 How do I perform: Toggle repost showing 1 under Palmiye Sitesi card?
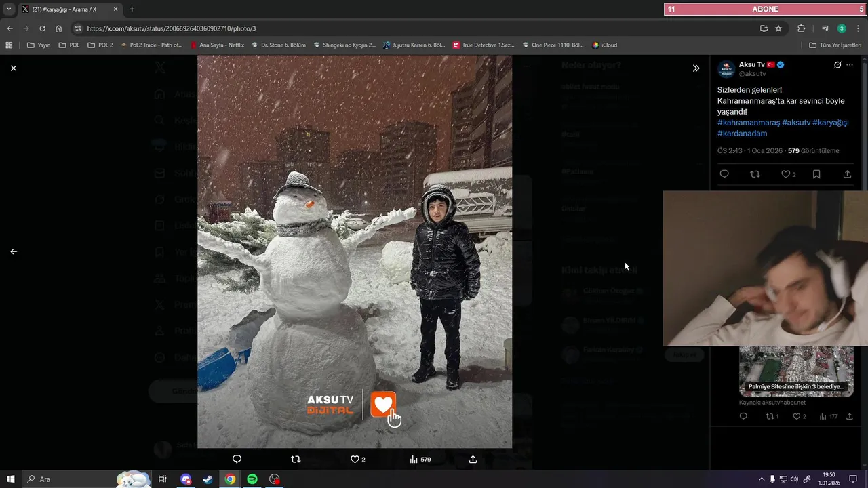tap(772, 416)
